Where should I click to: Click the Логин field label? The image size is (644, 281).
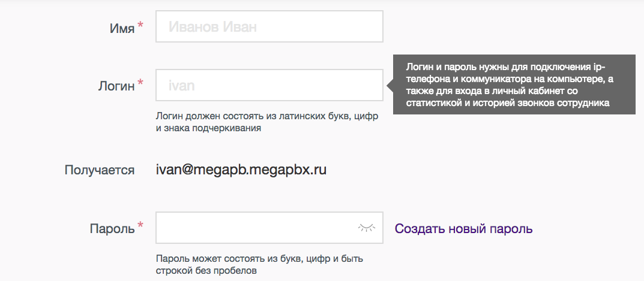tap(116, 86)
